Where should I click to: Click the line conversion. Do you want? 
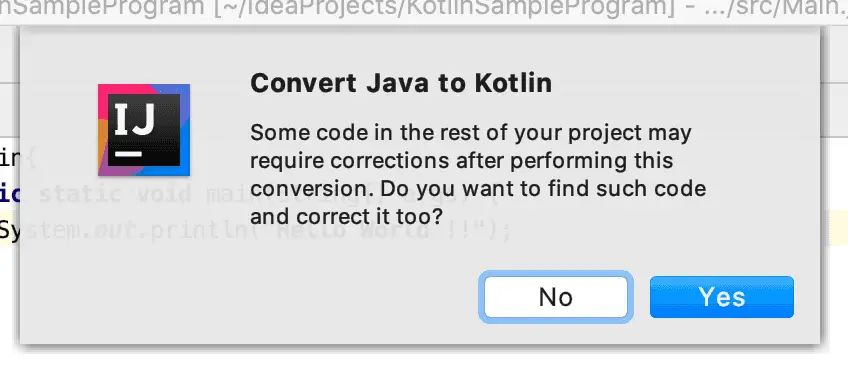[478, 189]
